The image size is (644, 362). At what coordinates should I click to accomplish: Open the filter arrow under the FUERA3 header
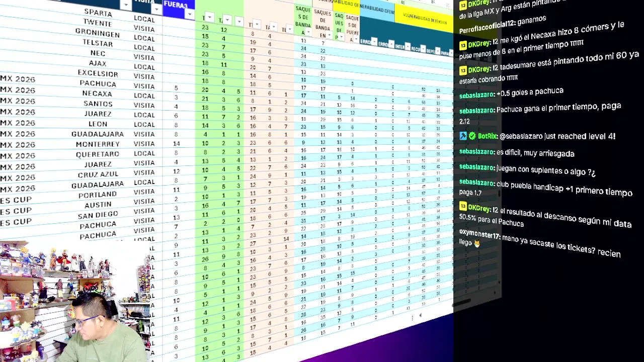[x=189, y=14]
